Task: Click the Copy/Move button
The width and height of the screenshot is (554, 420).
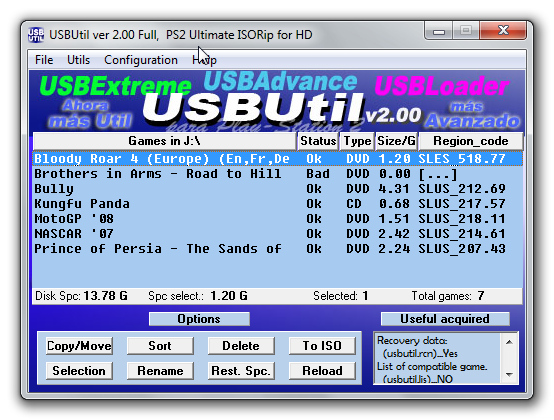Action: pos(79,346)
